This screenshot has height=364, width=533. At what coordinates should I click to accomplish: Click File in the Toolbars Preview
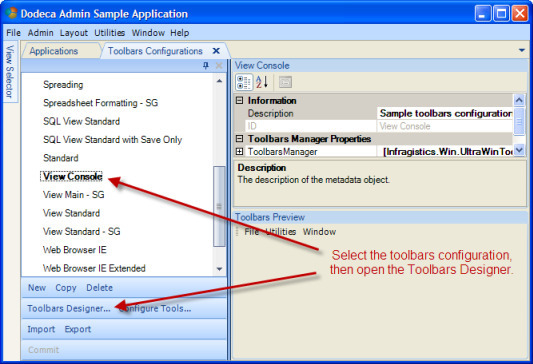tap(252, 232)
